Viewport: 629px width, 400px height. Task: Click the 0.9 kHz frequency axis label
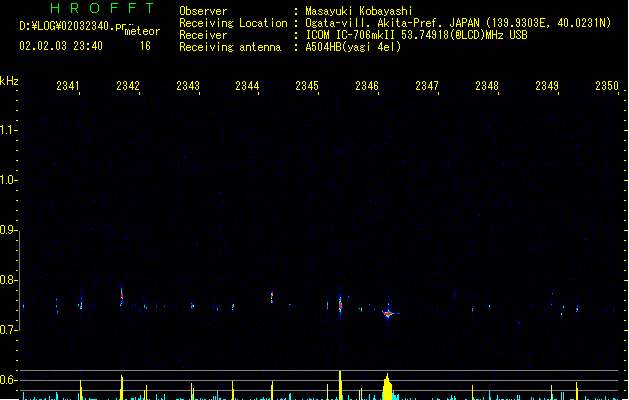pos(8,230)
